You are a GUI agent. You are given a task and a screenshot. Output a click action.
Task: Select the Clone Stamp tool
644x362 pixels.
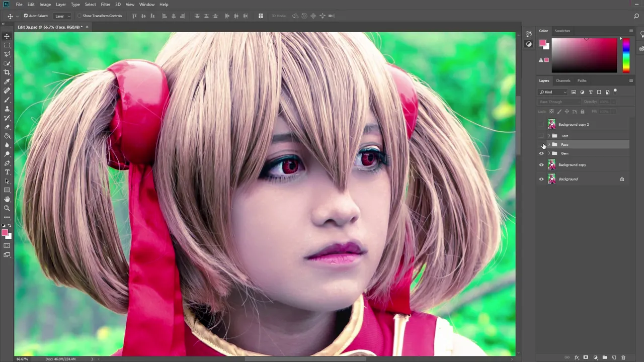pos(7,109)
